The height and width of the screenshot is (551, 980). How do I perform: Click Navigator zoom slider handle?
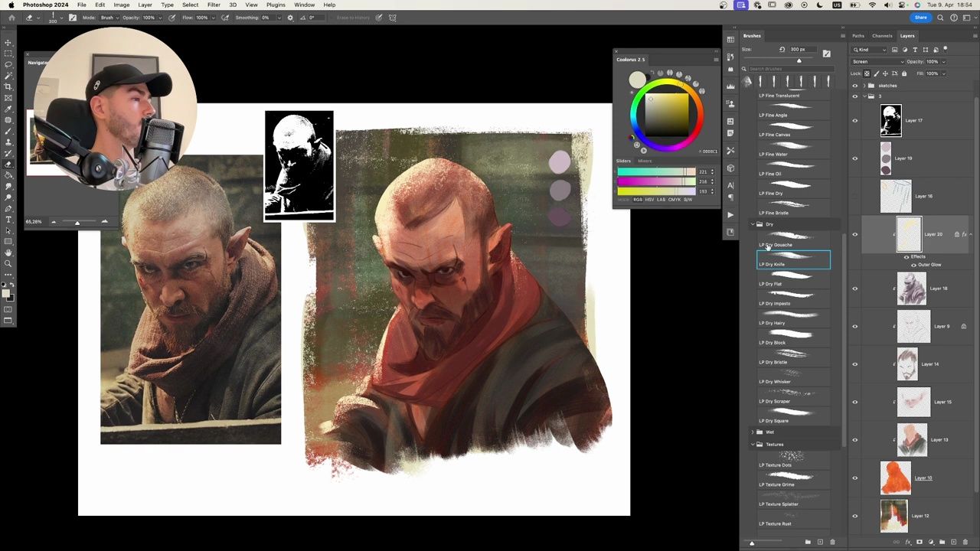[x=77, y=222]
